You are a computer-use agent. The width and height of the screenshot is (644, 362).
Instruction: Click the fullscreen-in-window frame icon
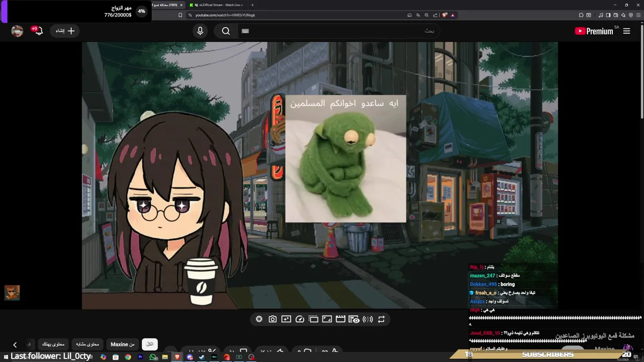coord(327,319)
